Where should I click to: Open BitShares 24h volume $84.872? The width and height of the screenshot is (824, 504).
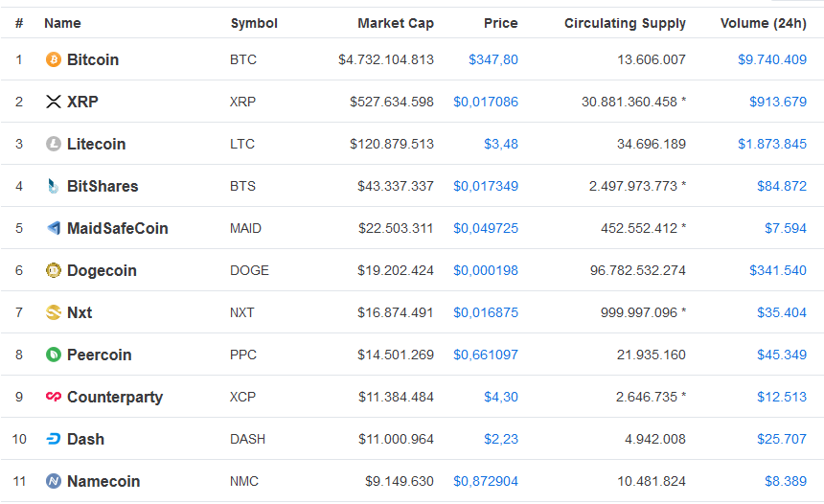tap(782, 186)
